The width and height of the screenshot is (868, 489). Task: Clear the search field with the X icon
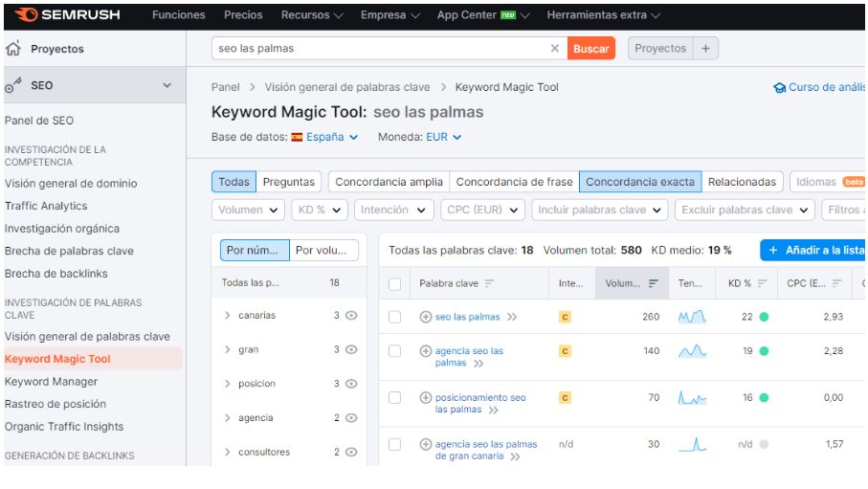coord(555,48)
